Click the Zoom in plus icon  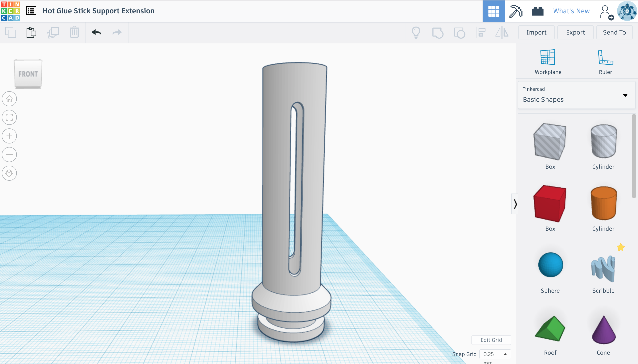click(x=9, y=136)
